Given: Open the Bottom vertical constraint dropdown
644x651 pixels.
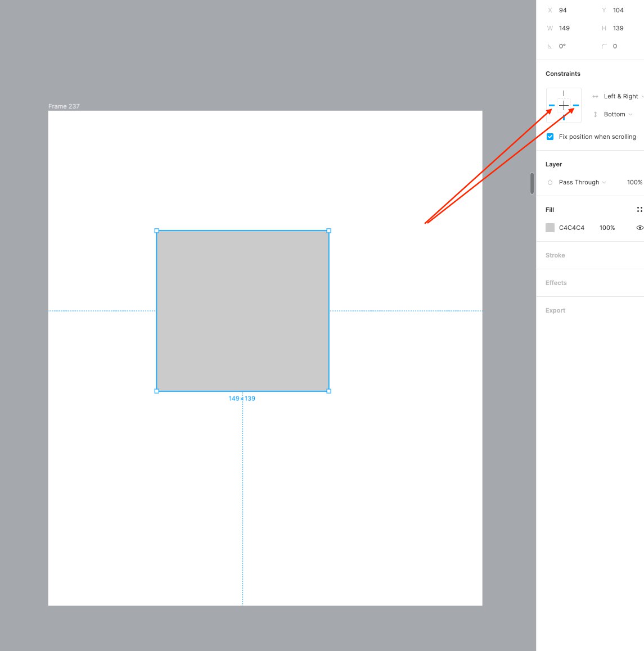Looking at the screenshot, I should (x=618, y=114).
